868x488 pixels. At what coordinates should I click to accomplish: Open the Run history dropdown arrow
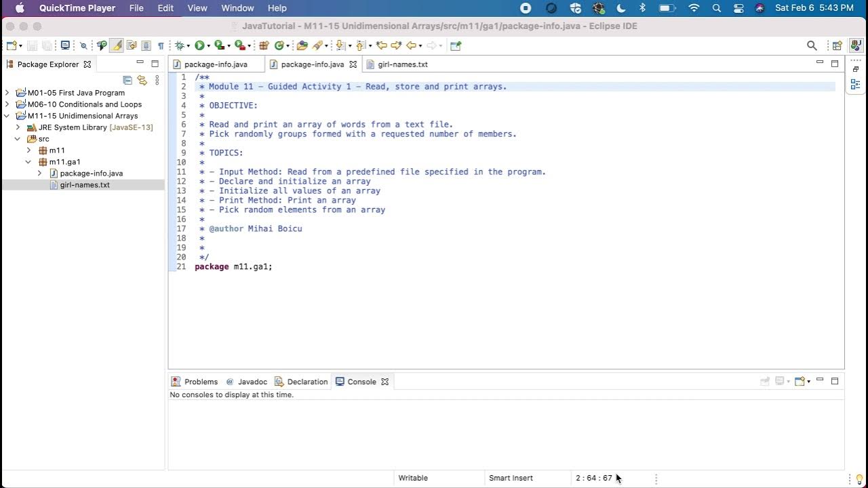[x=208, y=46]
